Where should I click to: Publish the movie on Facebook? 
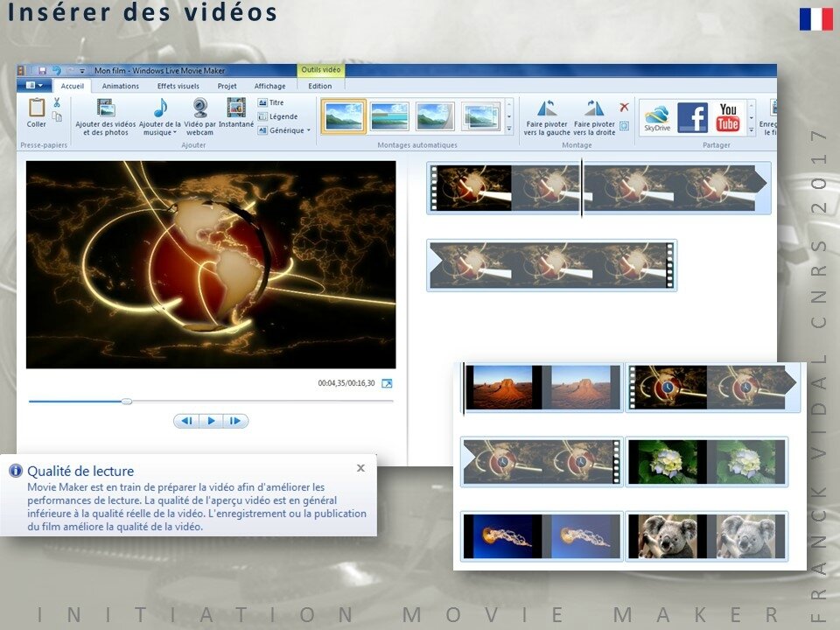[692, 117]
